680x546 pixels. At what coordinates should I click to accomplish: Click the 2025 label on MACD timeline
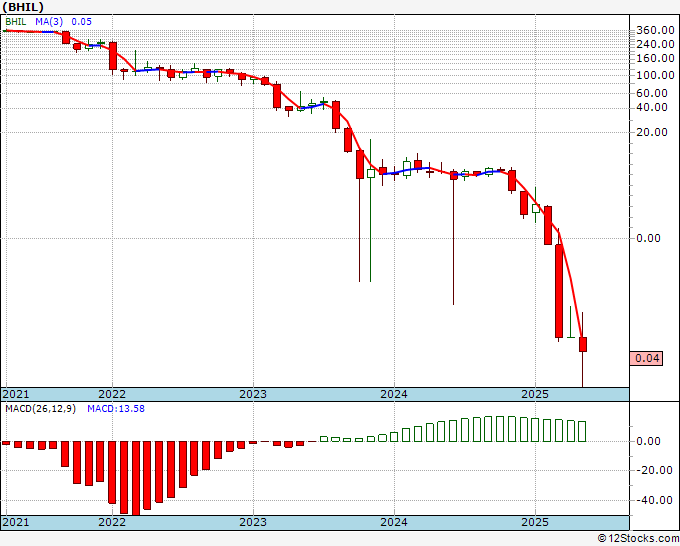(x=535, y=522)
